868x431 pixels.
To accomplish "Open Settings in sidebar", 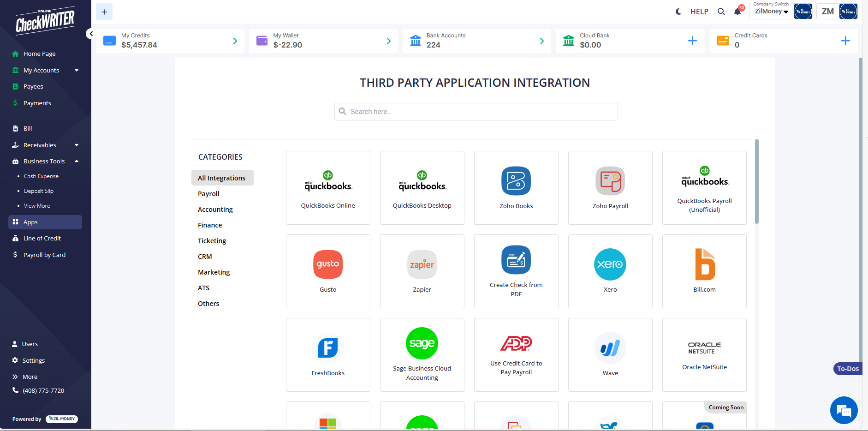I will pos(33,360).
